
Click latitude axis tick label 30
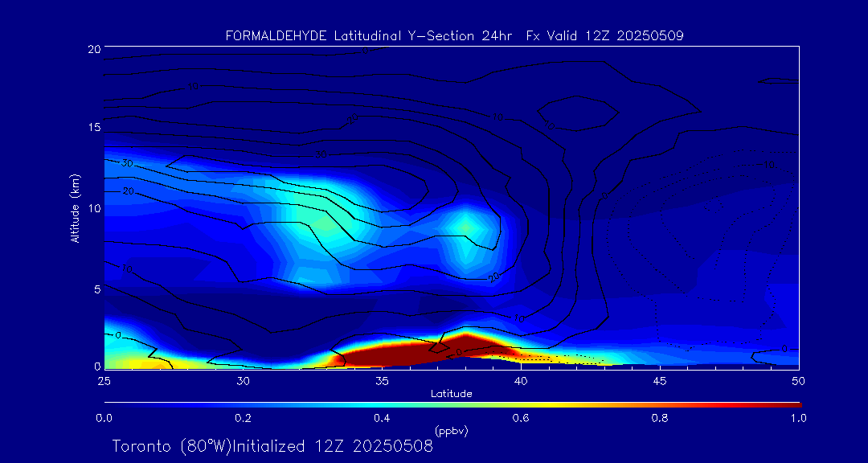(243, 381)
